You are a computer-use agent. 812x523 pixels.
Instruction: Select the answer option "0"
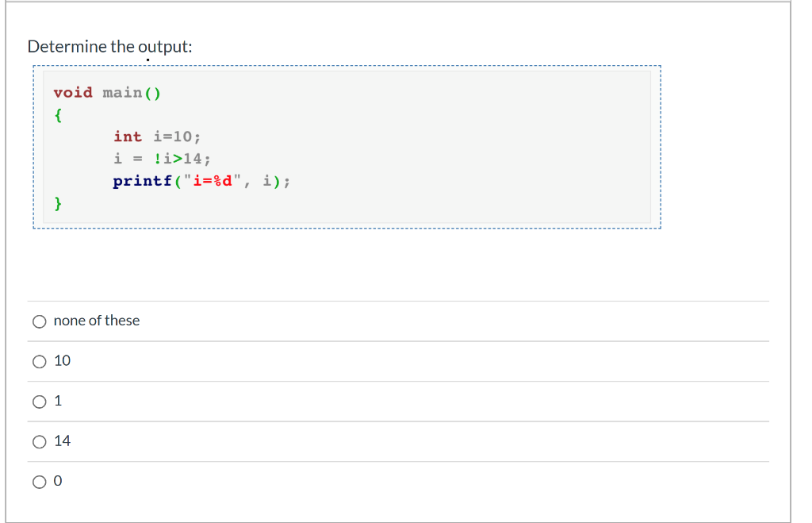coord(39,481)
